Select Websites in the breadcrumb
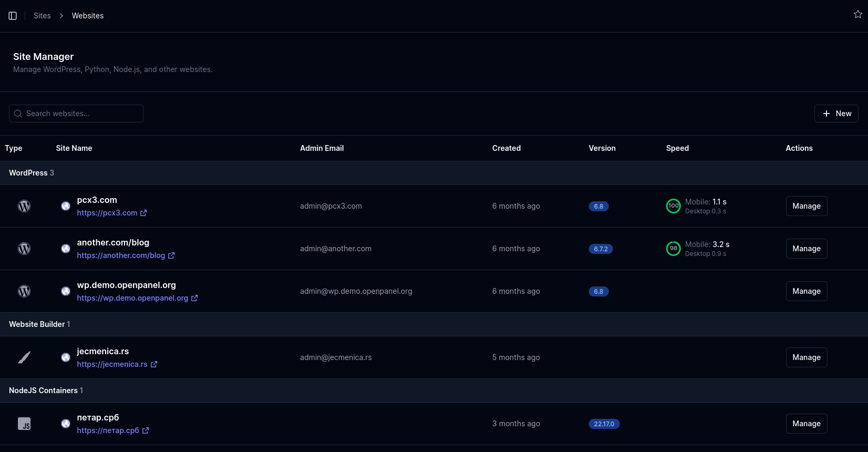Viewport: 868px width, 452px height. click(x=88, y=16)
